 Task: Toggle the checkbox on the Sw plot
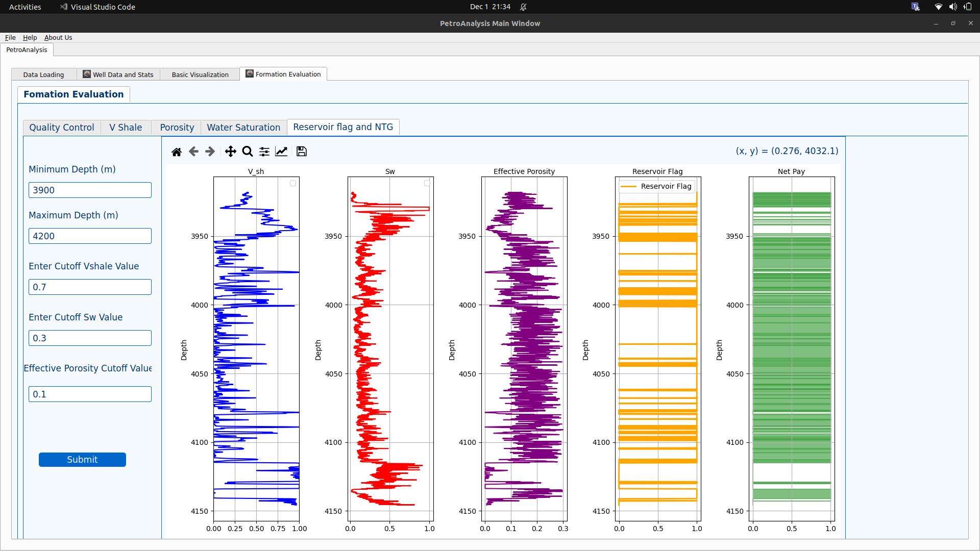pos(427,183)
